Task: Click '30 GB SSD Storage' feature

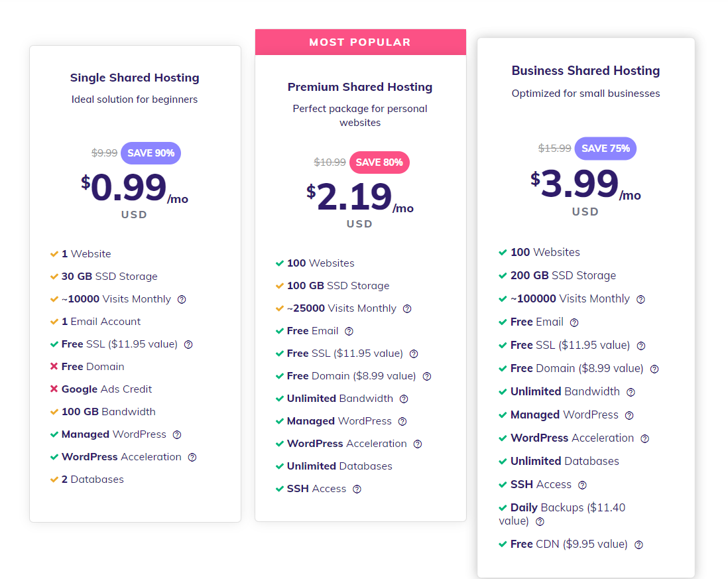Action: [109, 277]
